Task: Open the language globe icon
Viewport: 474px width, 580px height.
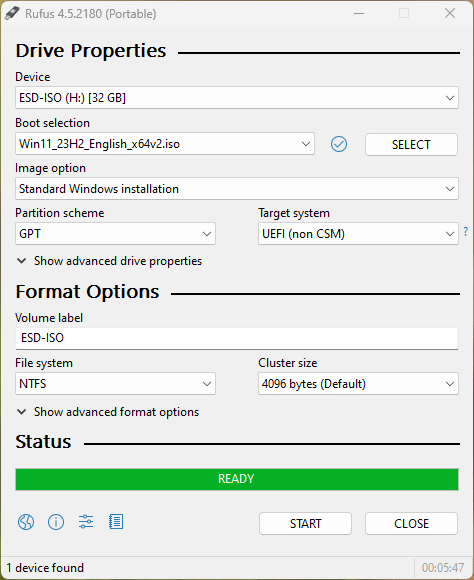Action: (26, 522)
